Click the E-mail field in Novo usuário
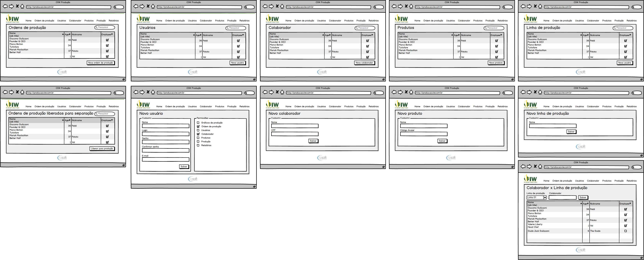Viewport: 644px width, 260px height. [165, 159]
